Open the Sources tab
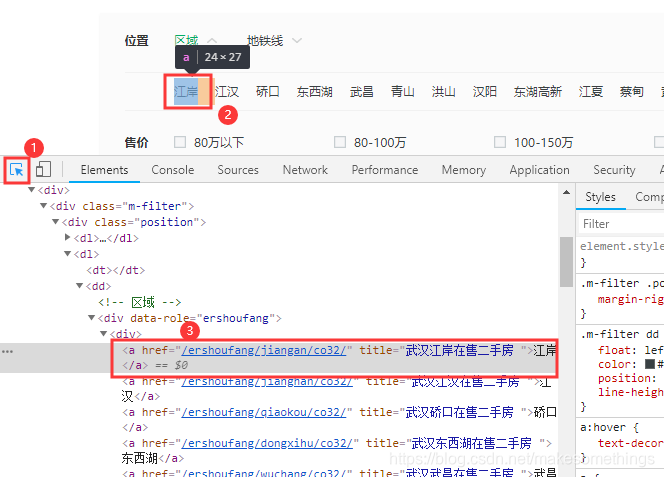Screen dimensions: 664x477 pyautogui.click(x=238, y=170)
